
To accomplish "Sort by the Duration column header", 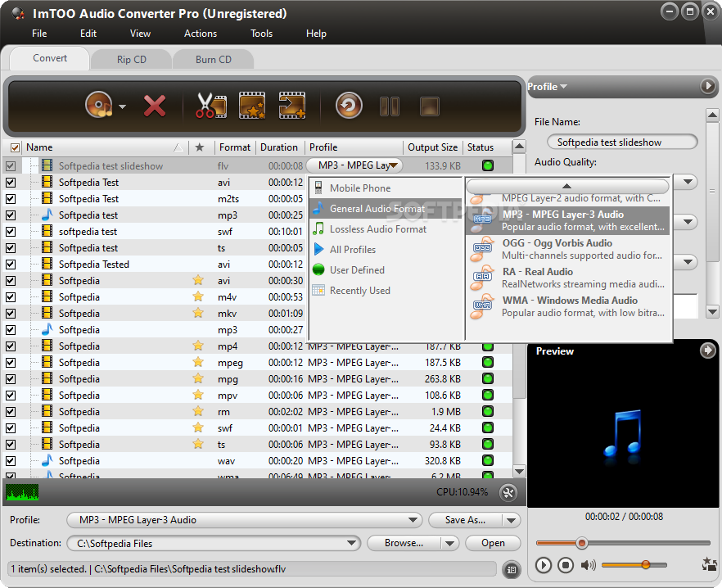I will [x=279, y=147].
